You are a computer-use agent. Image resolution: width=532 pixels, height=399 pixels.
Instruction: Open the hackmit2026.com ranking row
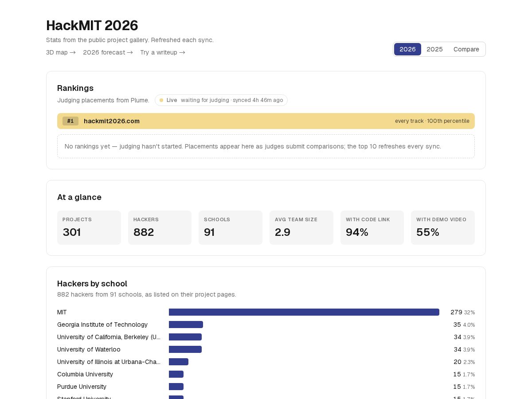266,121
